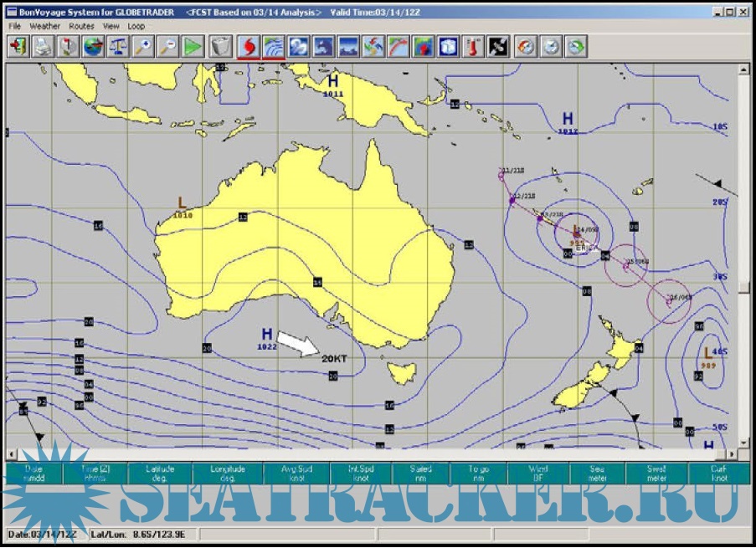The image size is (756, 548).
Task: Select the zoom in magnifier tool
Action: pyautogui.click(x=142, y=47)
